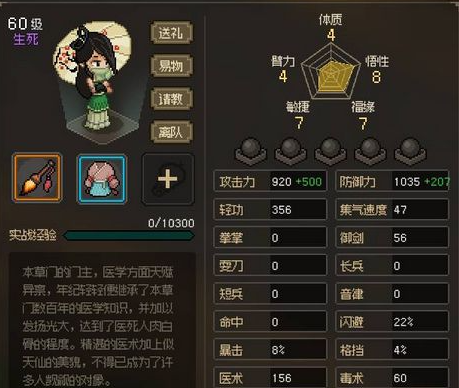The width and height of the screenshot is (459, 388).
Task: Select the last gray orb slot
Action: coord(410,151)
